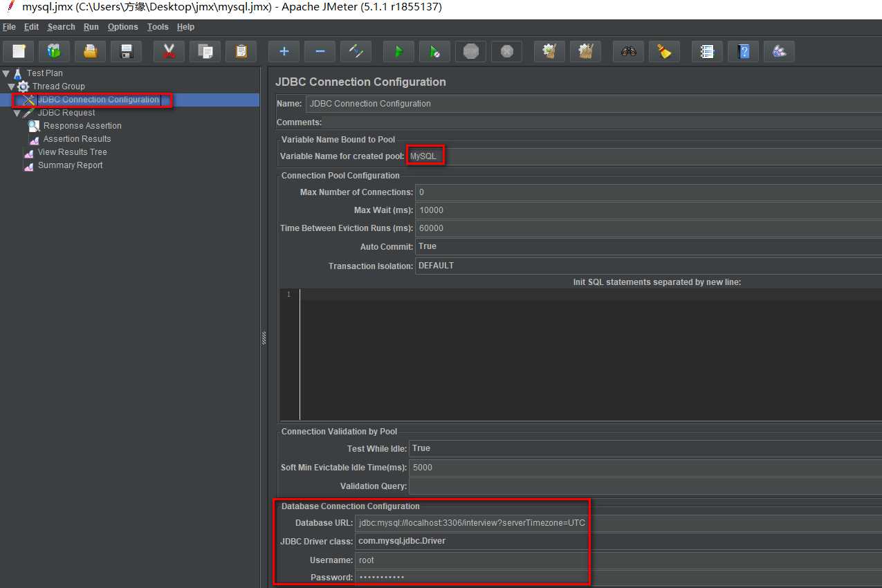Viewport: 882px width, 588px height.
Task: Open the Auto Commit dropdown showing True
Action: (648, 246)
